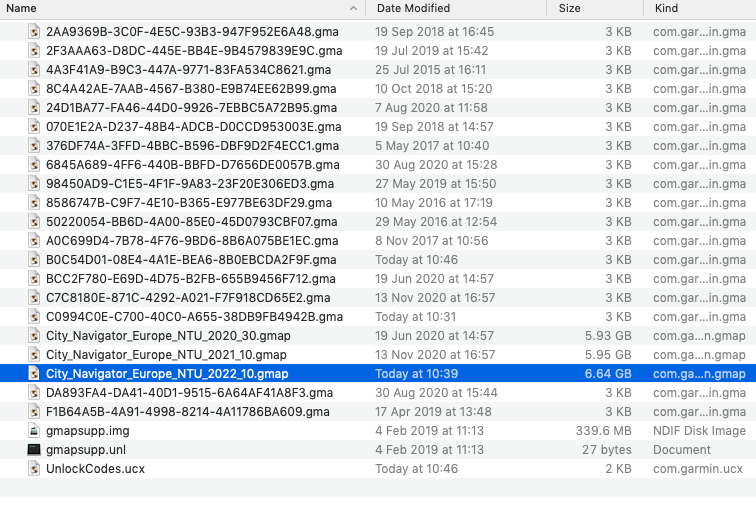Select file name 070E1E2A-D237-48B4-ADCB-D0CCD953003E.gma

194,127
